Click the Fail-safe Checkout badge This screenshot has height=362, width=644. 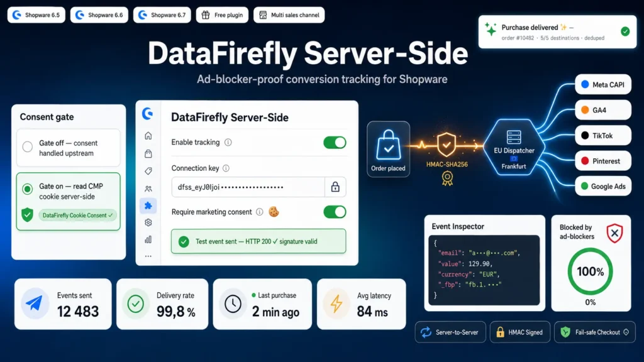595,332
